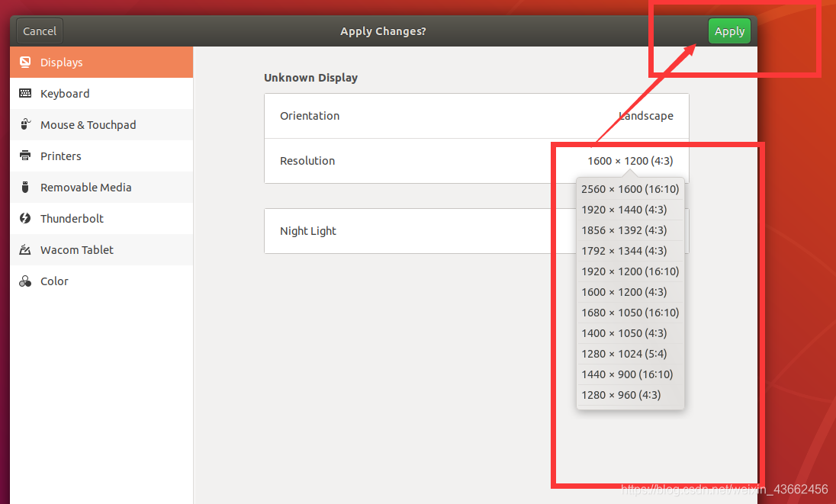
Task: Choose 1920 × 1200 (16:10) resolution
Action: 630,271
